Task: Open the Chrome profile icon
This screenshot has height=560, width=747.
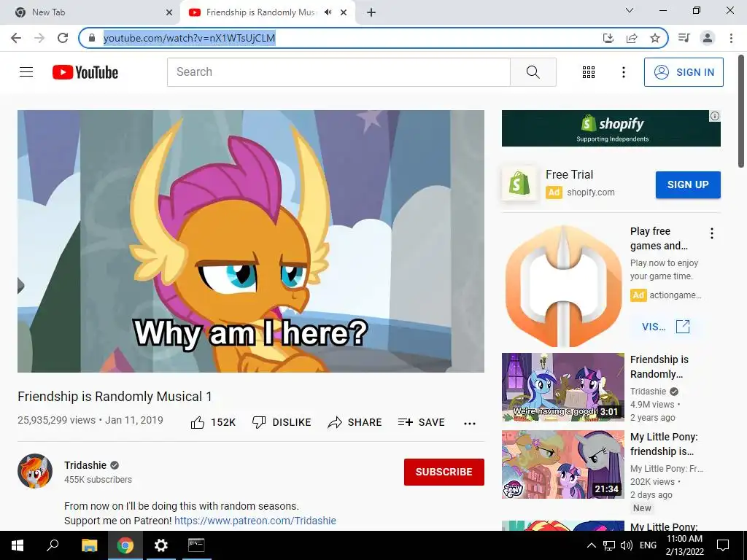Action: [708, 38]
